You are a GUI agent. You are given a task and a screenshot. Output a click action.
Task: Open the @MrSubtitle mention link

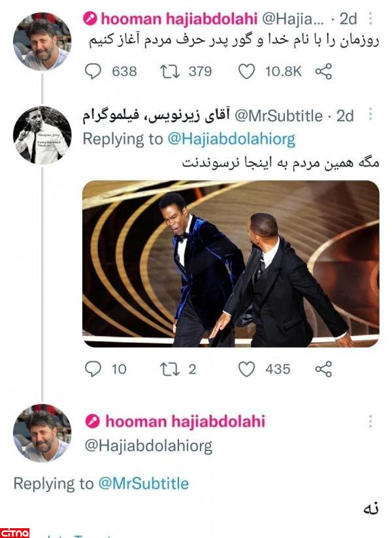pos(143,484)
